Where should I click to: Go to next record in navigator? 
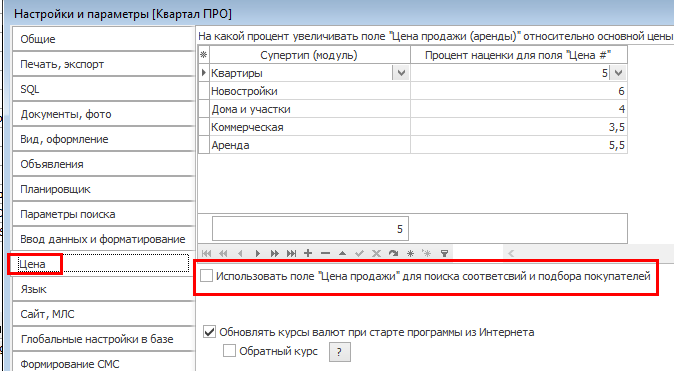257,254
